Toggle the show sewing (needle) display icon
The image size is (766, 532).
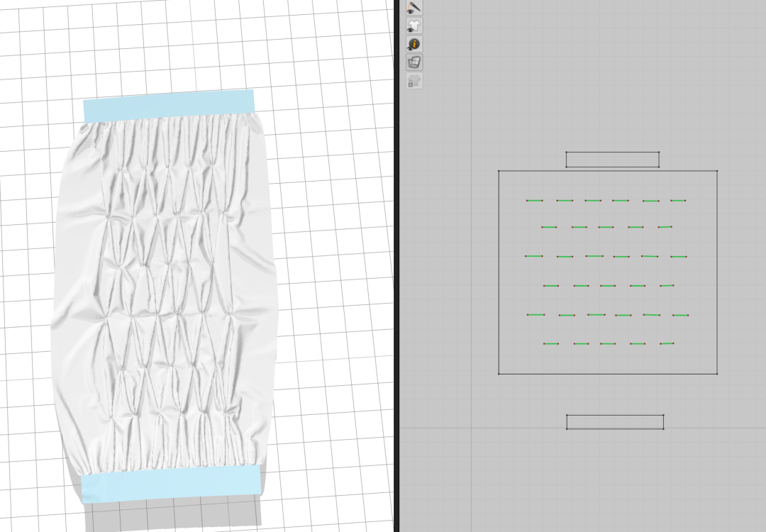tap(414, 7)
